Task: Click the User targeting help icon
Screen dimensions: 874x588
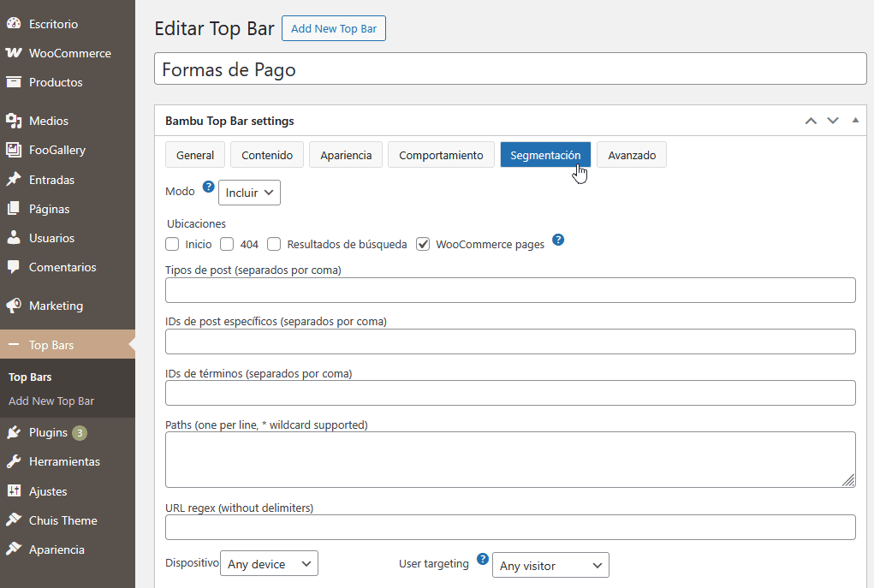Action: pyautogui.click(x=483, y=560)
